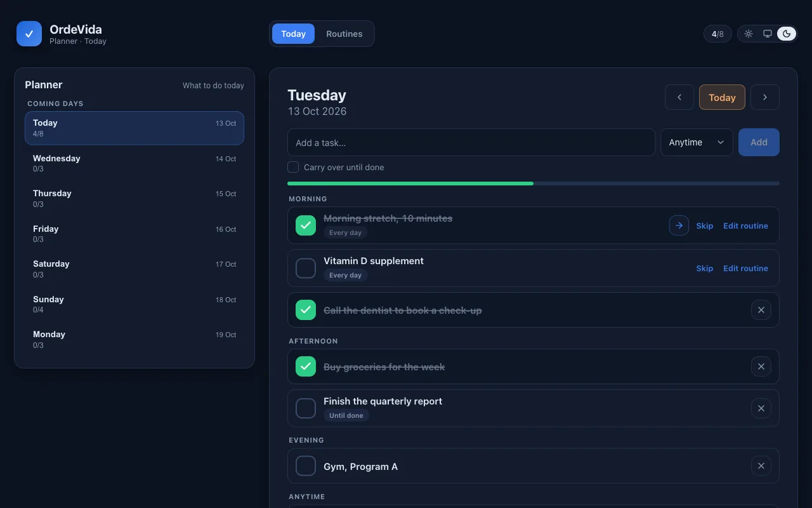Focus the Add a task field
Image resolution: width=812 pixels, height=508 pixels.
tap(471, 142)
